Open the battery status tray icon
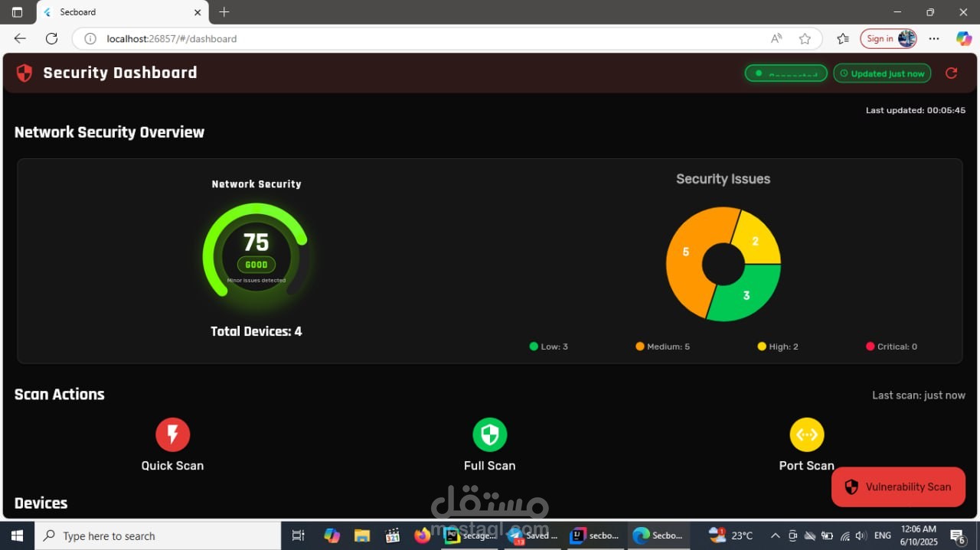This screenshot has width=980, height=550. (828, 535)
